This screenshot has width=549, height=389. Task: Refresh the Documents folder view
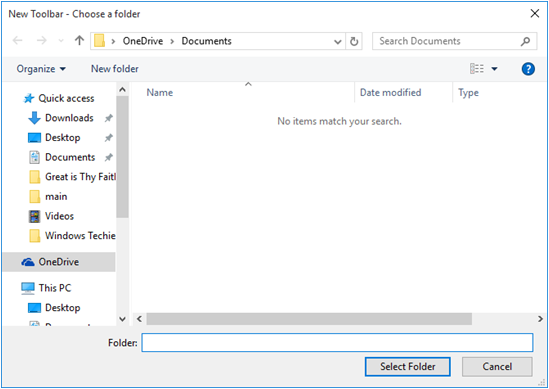pyautogui.click(x=354, y=41)
